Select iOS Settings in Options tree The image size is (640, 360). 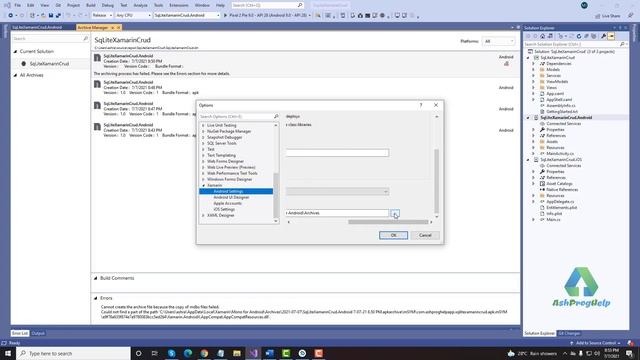coord(224,209)
